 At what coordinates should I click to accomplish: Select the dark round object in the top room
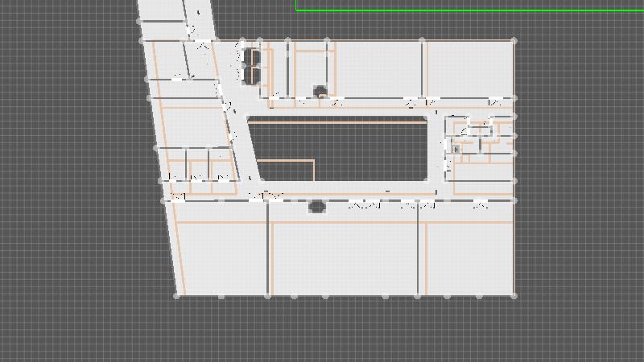(320, 91)
